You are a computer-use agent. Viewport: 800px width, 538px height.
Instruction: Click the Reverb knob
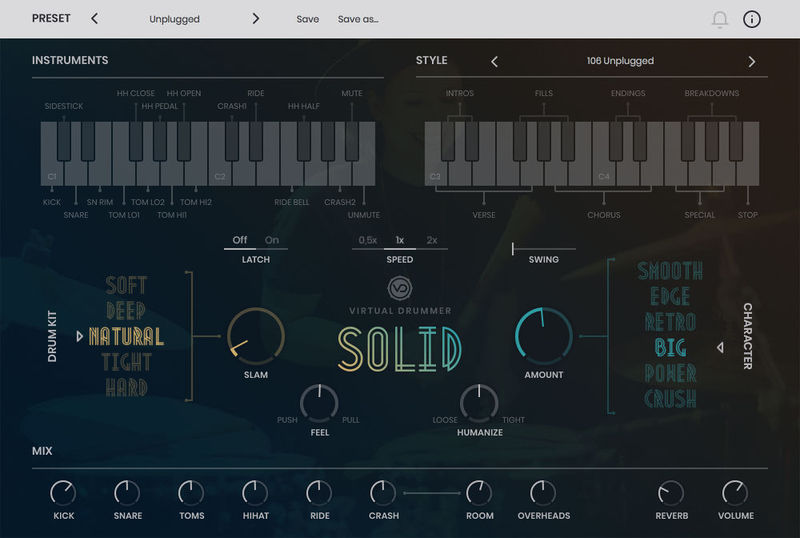pos(671,492)
